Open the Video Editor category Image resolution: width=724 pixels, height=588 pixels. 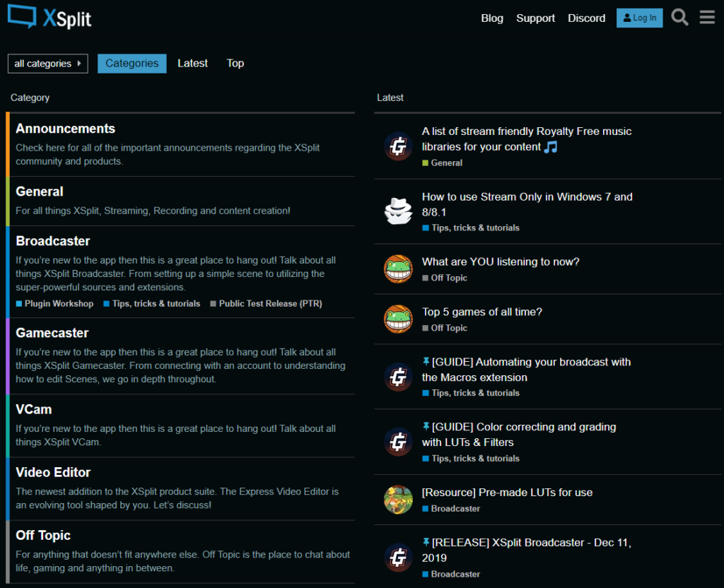tap(53, 472)
